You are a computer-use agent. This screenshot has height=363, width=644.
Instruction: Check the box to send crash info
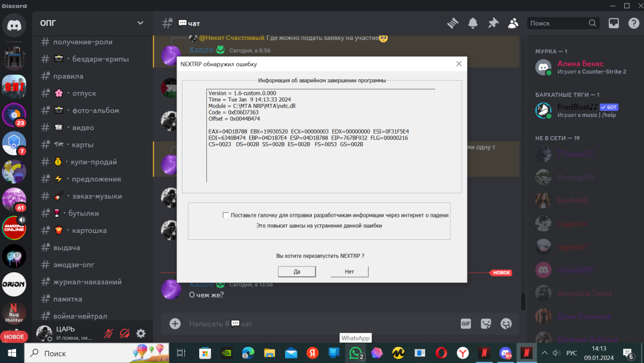pos(225,215)
